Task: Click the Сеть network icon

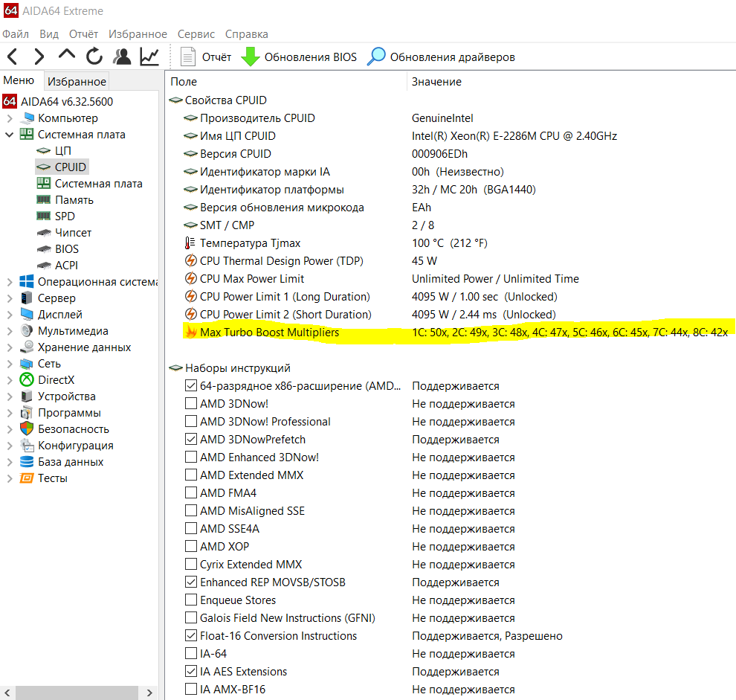Action: (27, 364)
